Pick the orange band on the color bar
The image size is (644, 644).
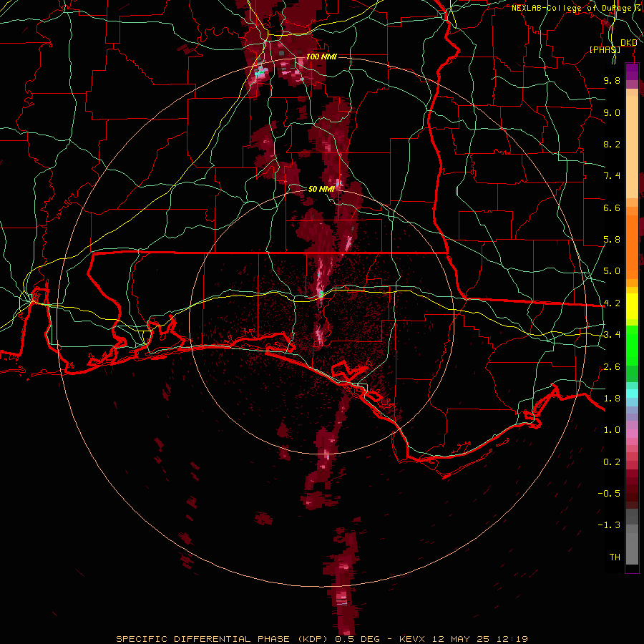coord(632,246)
